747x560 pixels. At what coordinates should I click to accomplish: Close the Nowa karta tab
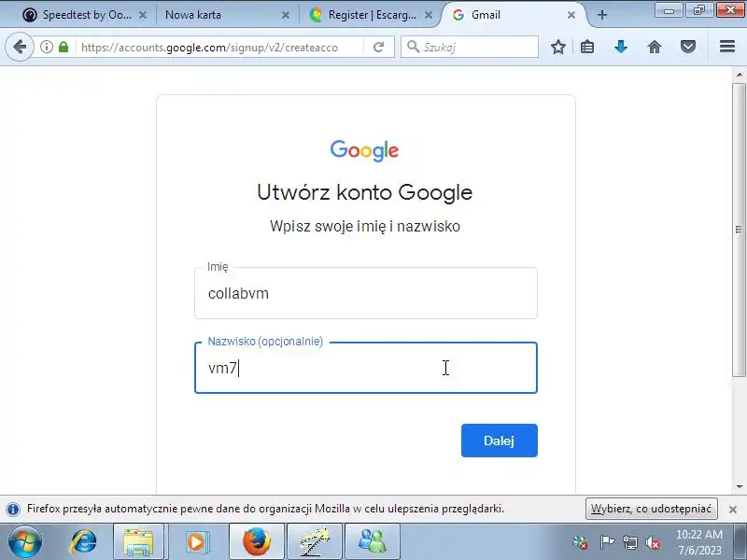(286, 15)
